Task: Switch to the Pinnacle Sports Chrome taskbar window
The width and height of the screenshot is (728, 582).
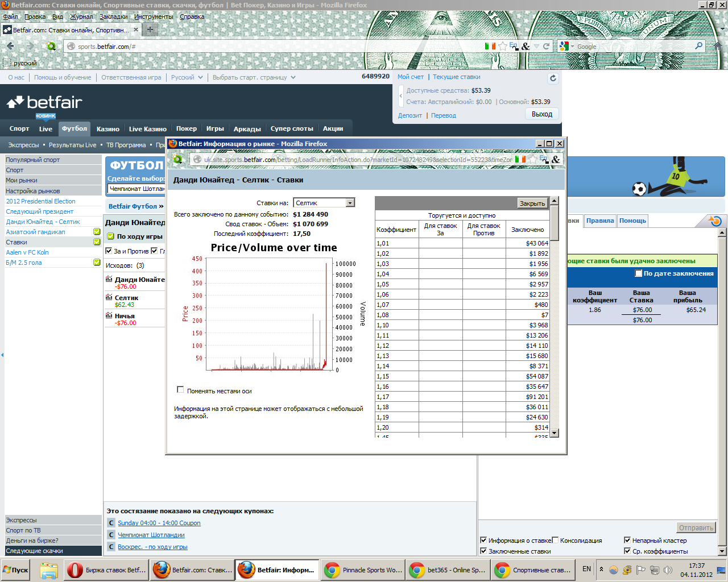Action: 363,570
